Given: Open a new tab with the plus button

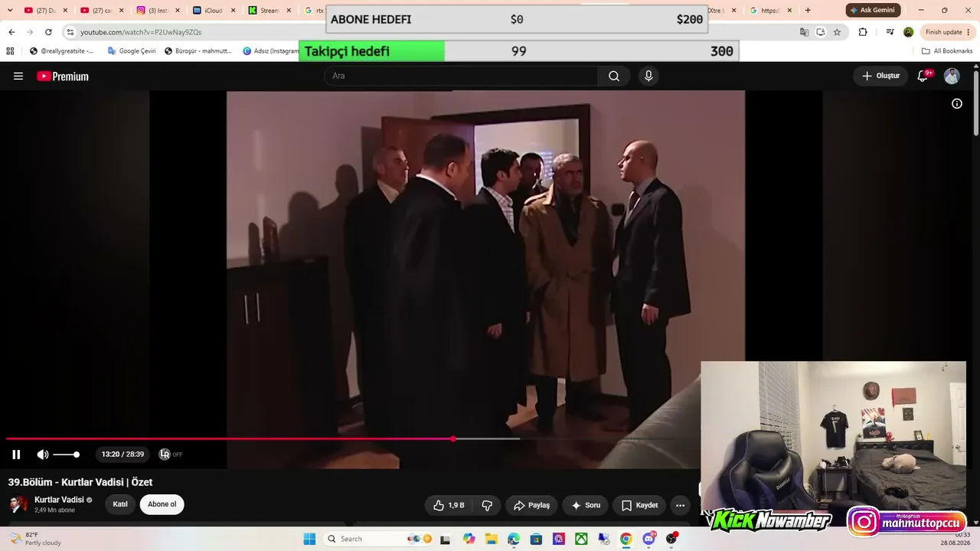Looking at the screenshot, I should pyautogui.click(x=808, y=10).
